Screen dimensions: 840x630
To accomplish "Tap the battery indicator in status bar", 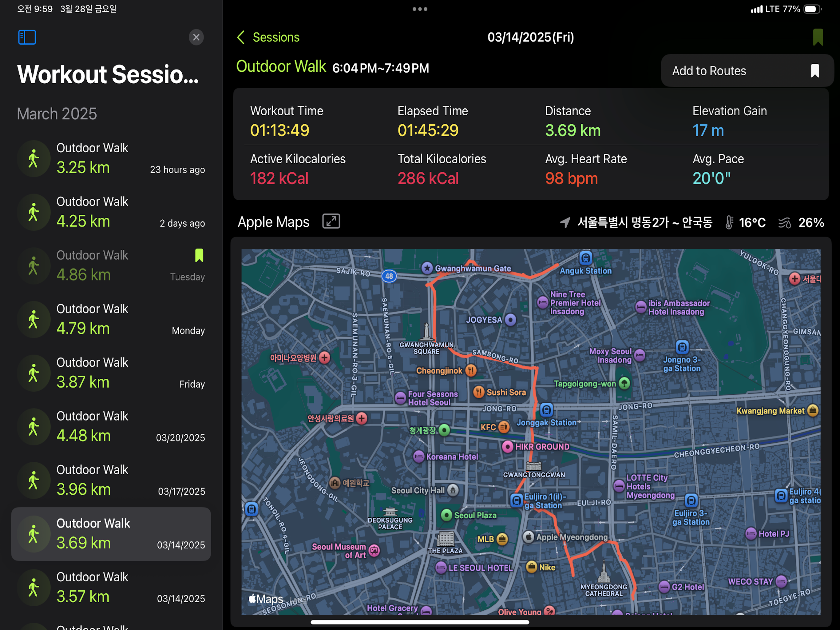I will point(812,9).
